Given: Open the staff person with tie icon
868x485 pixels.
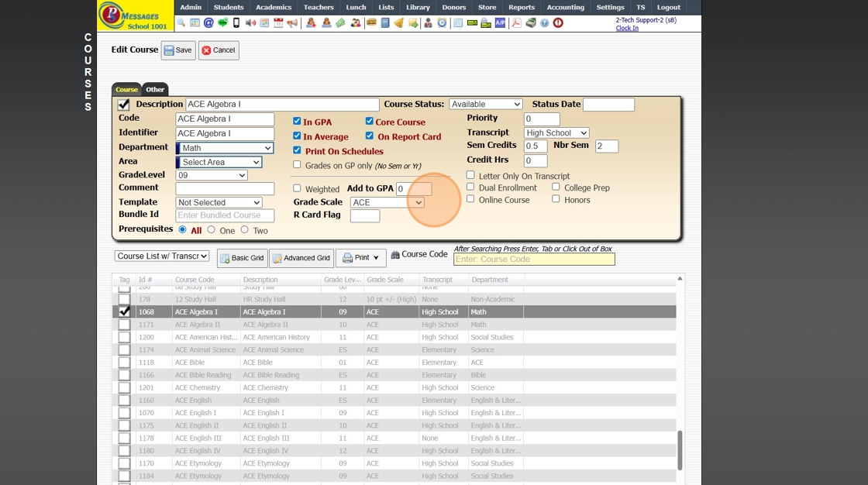Looking at the screenshot, I should [x=428, y=22].
